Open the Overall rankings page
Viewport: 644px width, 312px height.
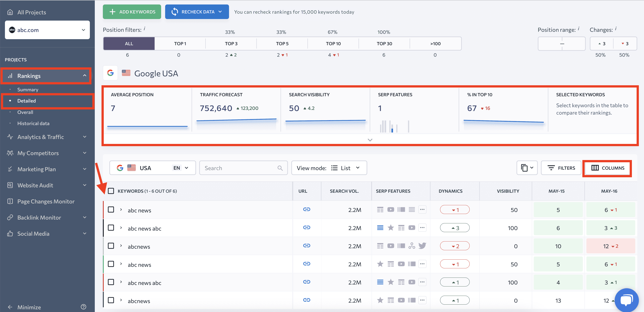(x=25, y=112)
